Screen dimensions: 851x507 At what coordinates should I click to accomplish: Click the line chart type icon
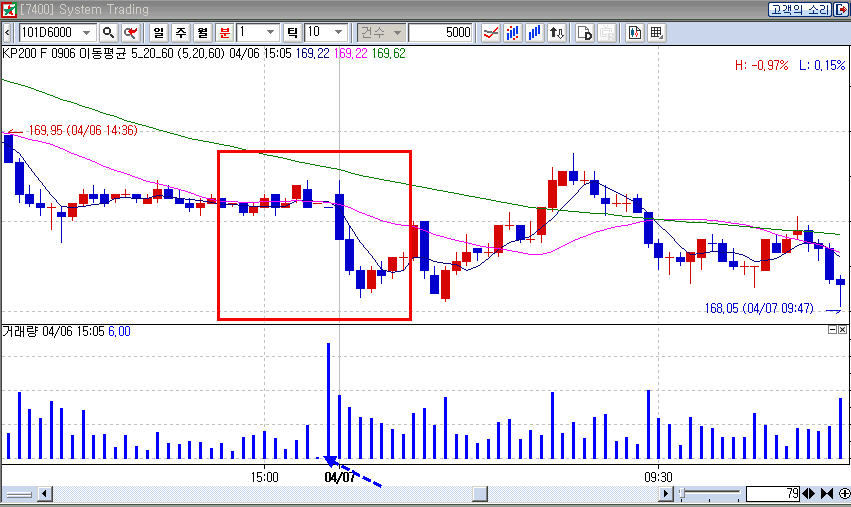[x=491, y=33]
